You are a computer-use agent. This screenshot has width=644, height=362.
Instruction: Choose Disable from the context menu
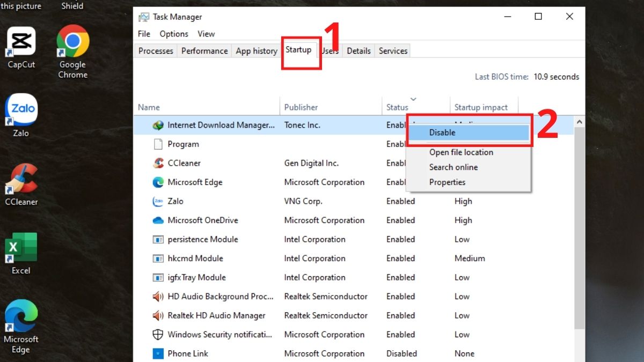[468, 132]
